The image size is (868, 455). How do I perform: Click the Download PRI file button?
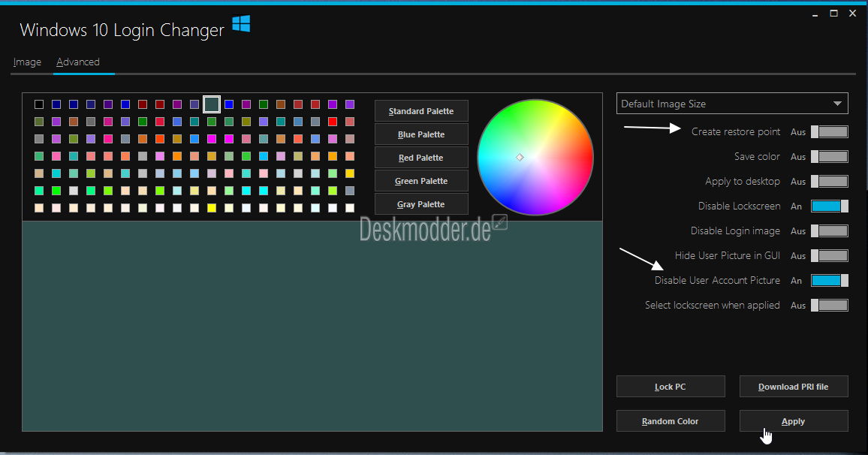[793, 387]
